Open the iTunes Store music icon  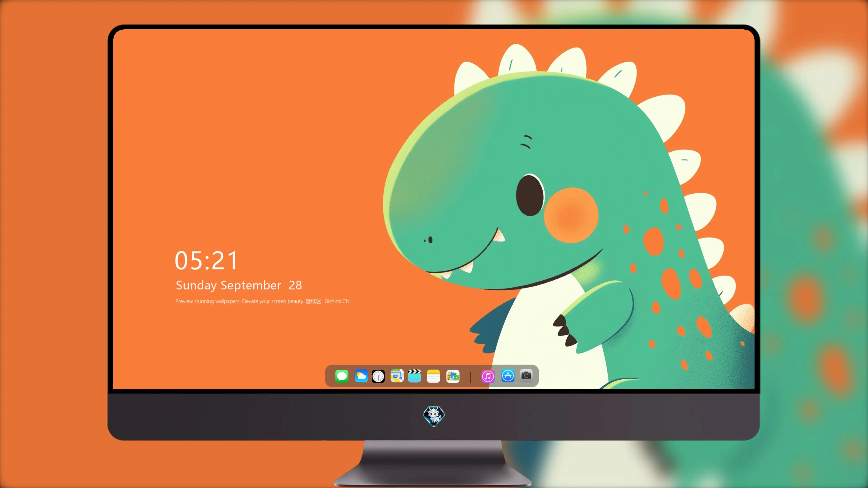[x=488, y=376]
